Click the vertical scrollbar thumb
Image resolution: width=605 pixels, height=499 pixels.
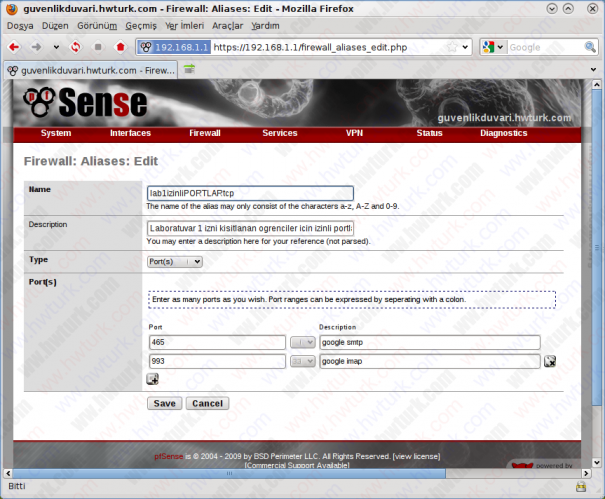597,247
